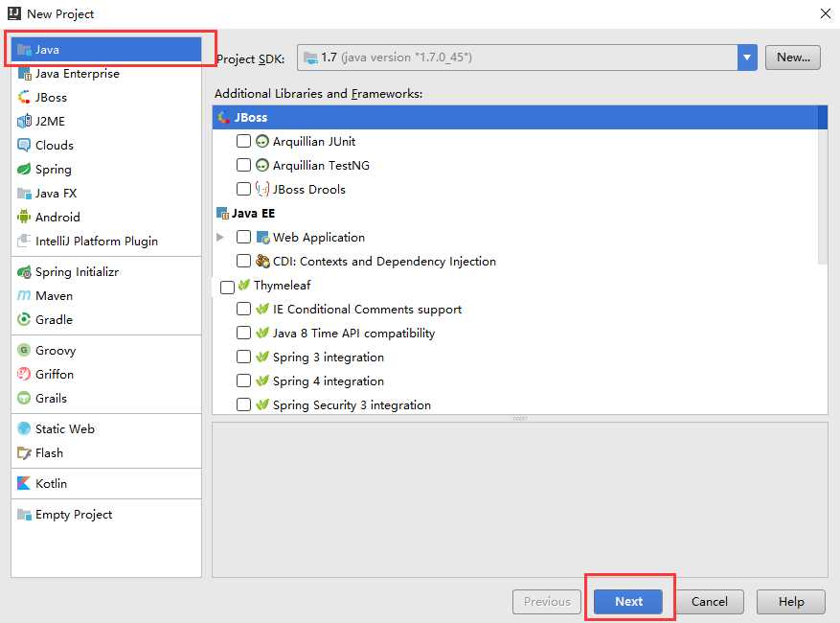
Task: Click the Spring leaf icon in sidebar
Action: 24,169
